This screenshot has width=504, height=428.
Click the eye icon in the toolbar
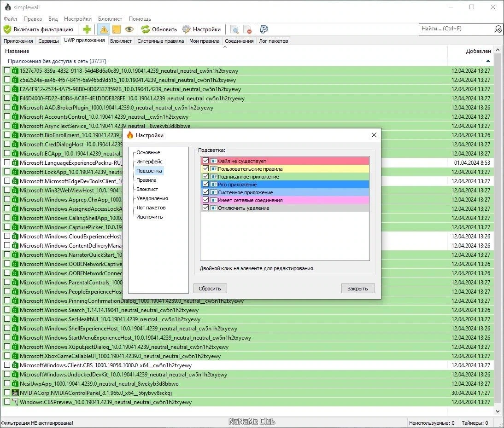point(129,29)
